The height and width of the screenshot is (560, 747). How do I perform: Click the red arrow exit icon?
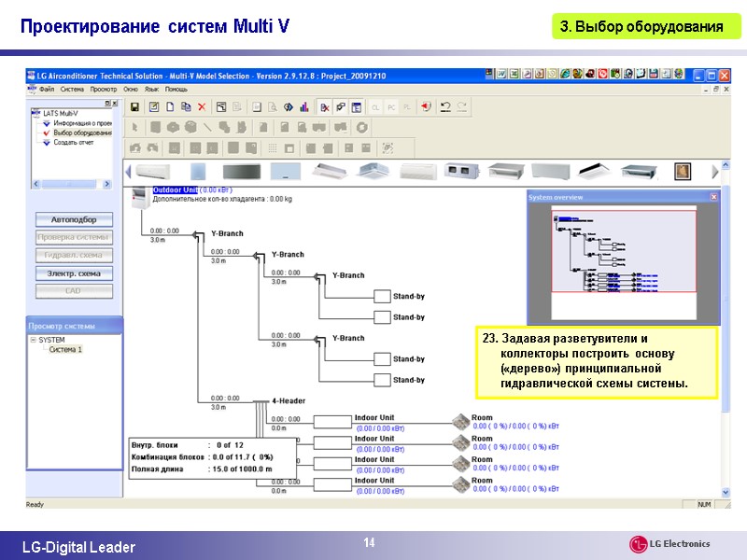(426, 107)
